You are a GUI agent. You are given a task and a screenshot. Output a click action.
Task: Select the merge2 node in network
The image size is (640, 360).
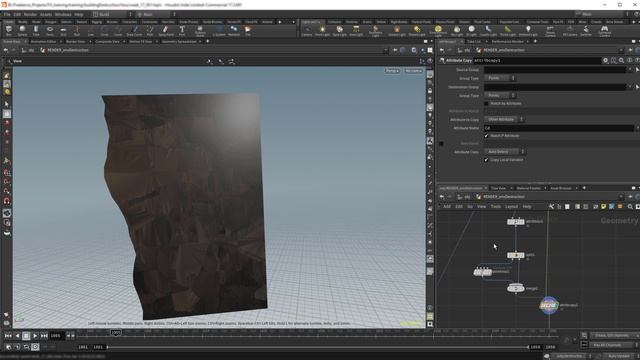516,288
